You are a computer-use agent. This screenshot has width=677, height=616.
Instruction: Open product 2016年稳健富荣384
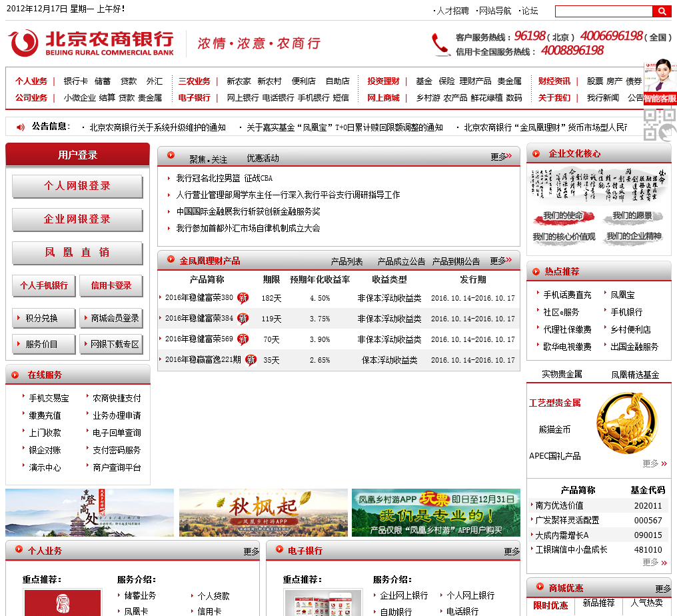pos(199,319)
